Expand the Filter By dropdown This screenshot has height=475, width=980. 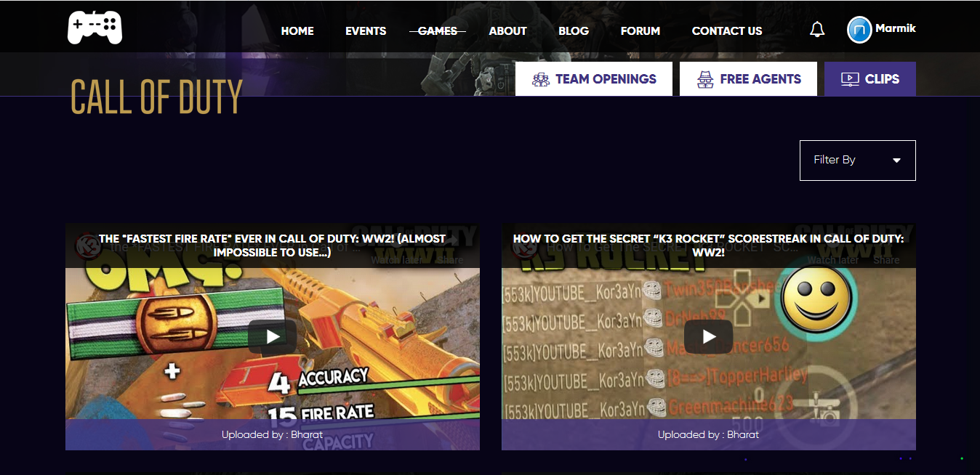pos(857,160)
